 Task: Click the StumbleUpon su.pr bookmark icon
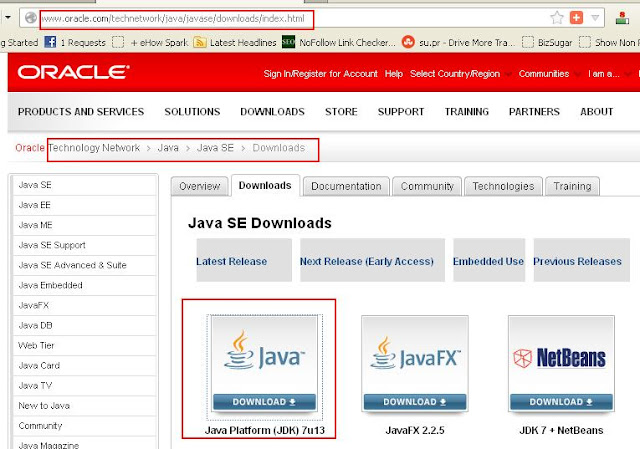click(x=408, y=42)
